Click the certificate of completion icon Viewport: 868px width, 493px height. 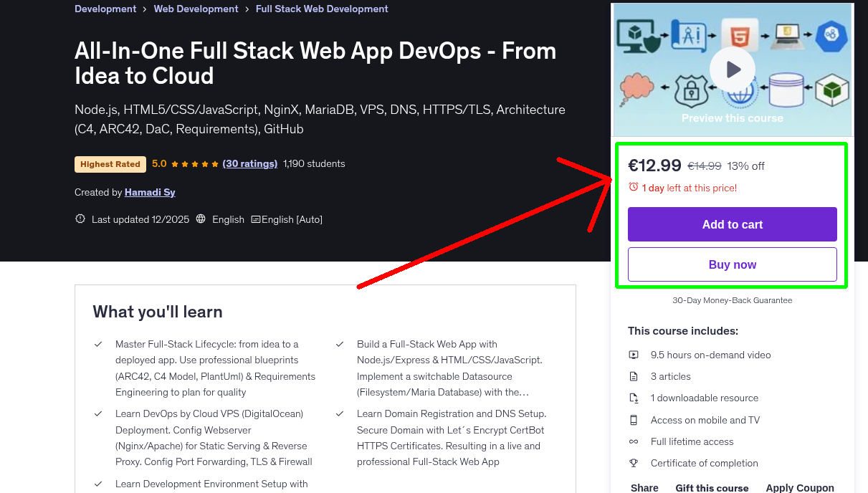click(x=634, y=463)
